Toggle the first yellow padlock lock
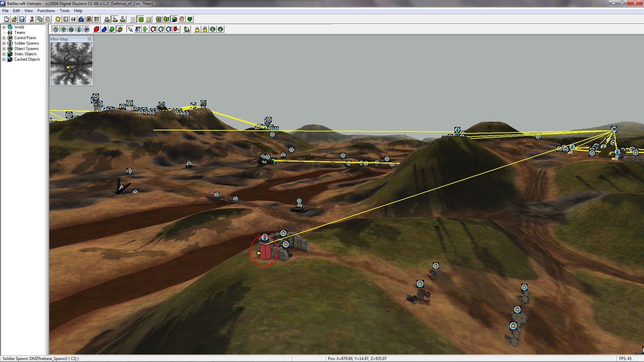The height and width of the screenshot is (362, 644). coord(197,29)
